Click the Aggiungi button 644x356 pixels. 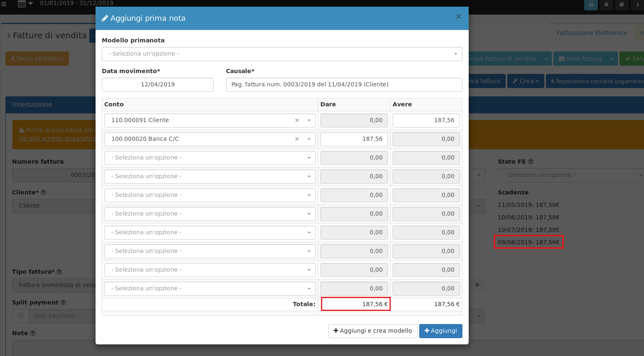pyautogui.click(x=440, y=331)
